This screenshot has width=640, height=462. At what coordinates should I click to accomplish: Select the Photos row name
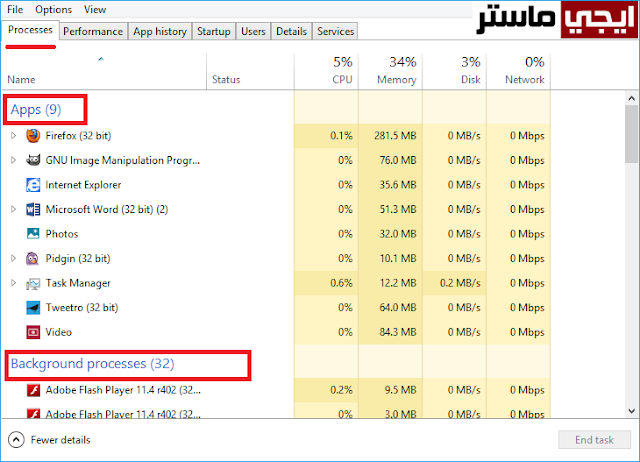(x=62, y=234)
